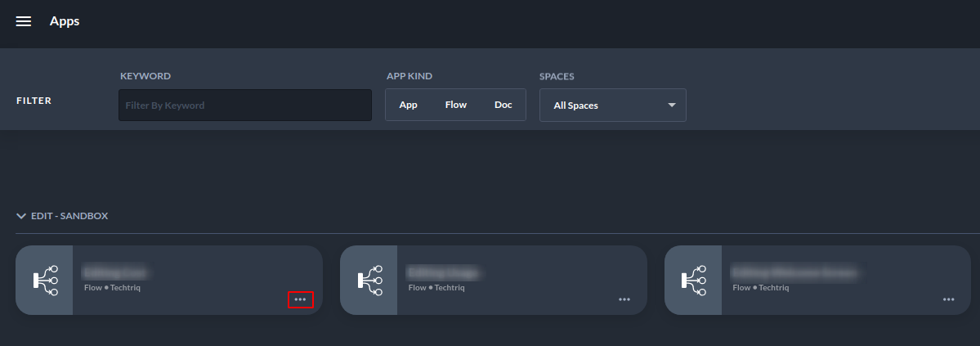Collapse the section using the Edit - Sandbox chevron
Image resolution: width=980 pixels, height=346 pixels.
(x=21, y=216)
